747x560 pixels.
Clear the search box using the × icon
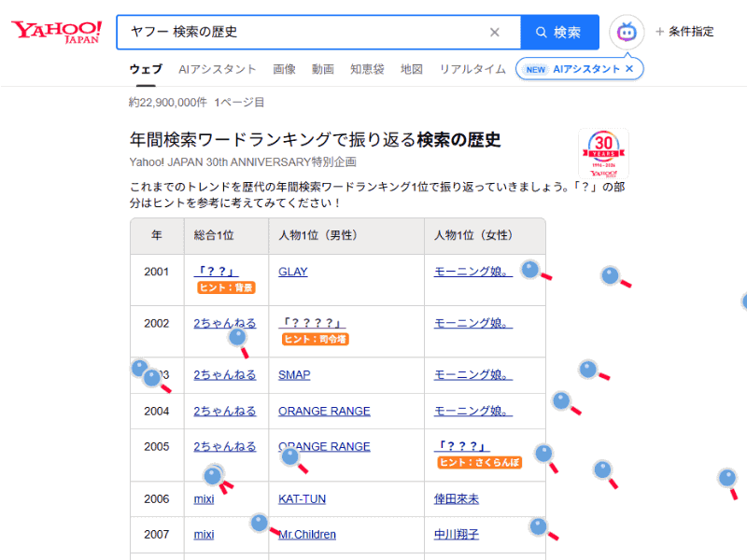(495, 32)
